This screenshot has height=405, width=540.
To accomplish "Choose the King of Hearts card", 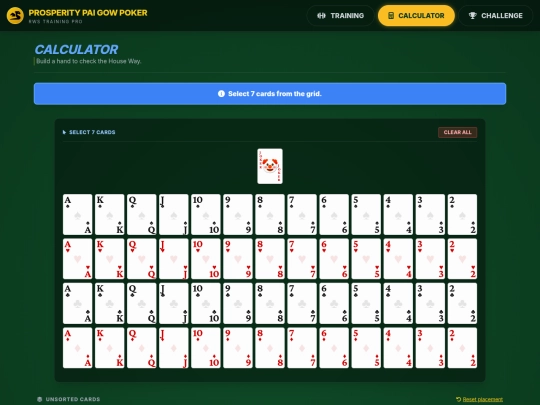I will coord(110,259).
